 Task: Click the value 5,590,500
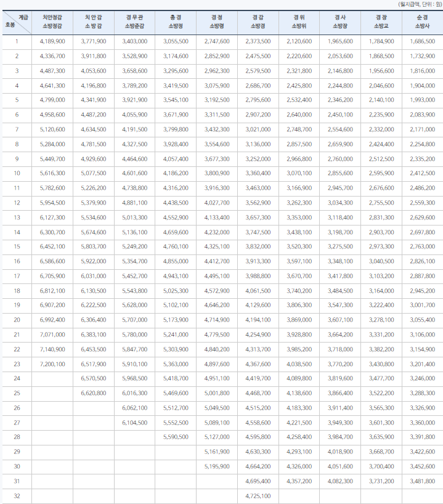(176, 437)
